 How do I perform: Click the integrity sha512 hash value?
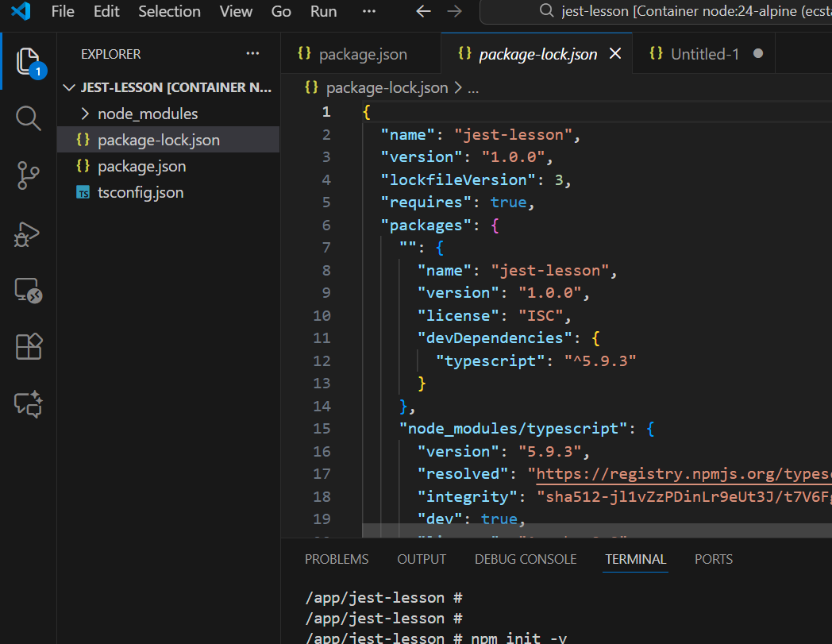click(x=684, y=496)
